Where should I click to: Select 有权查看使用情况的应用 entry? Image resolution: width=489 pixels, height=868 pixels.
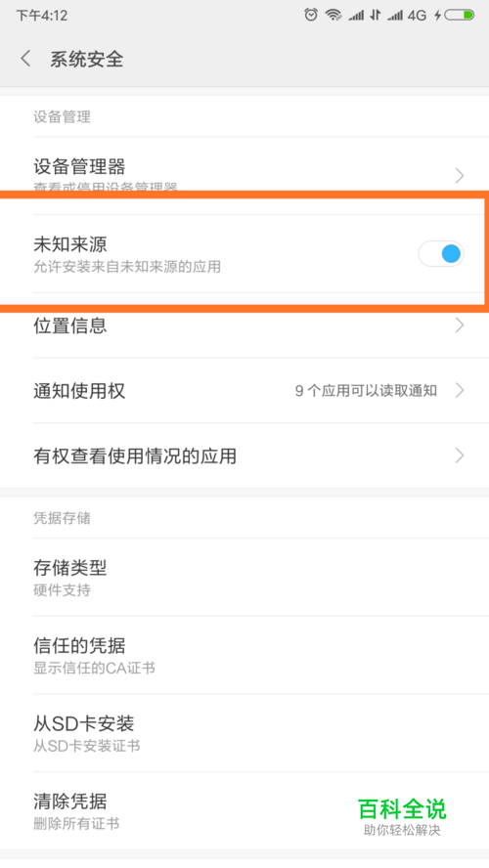[244, 456]
